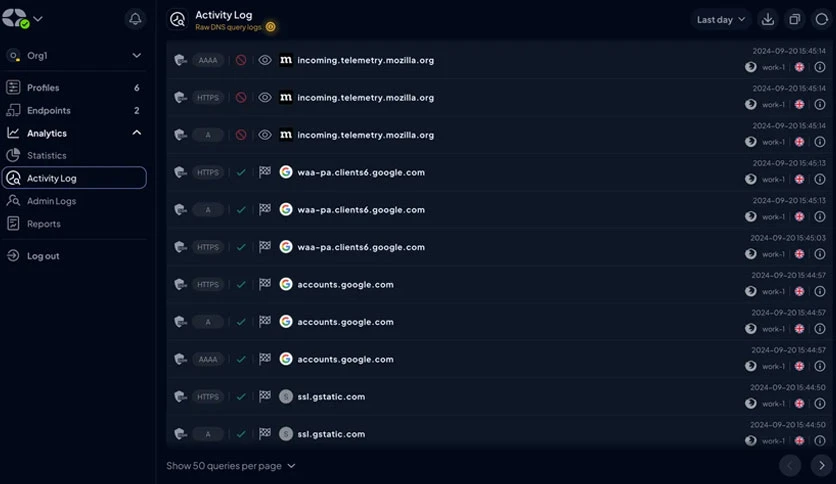Collapse the Analytics section
This screenshot has width=836, height=484.
(x=136, y=133)
